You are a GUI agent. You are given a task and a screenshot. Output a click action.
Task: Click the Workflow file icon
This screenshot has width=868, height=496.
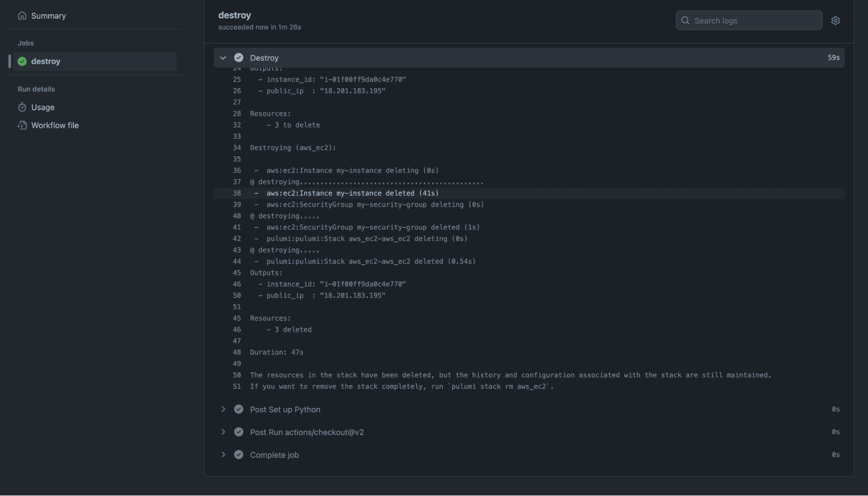(x=22, y=125)
